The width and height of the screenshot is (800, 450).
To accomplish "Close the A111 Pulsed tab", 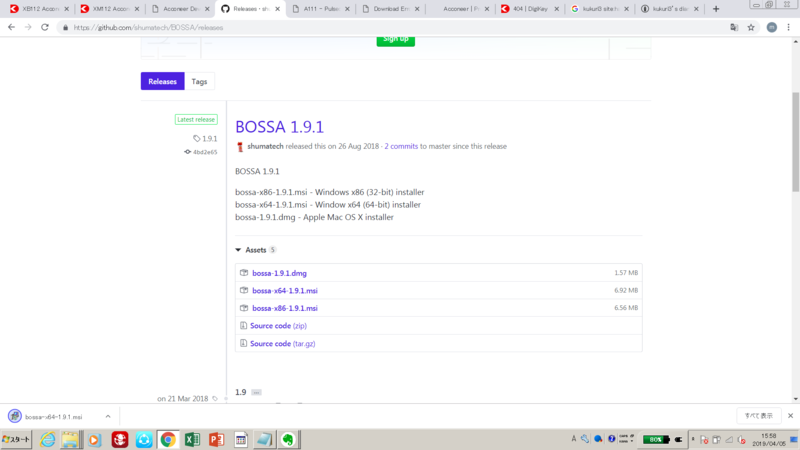I will (x=347, y=9).
